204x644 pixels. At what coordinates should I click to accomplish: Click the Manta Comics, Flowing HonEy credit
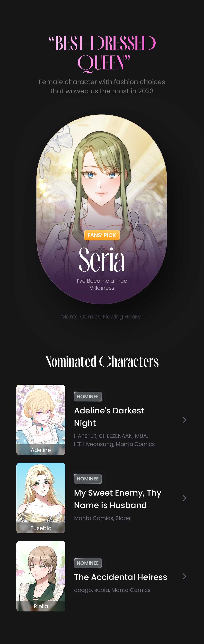[101, 316]
